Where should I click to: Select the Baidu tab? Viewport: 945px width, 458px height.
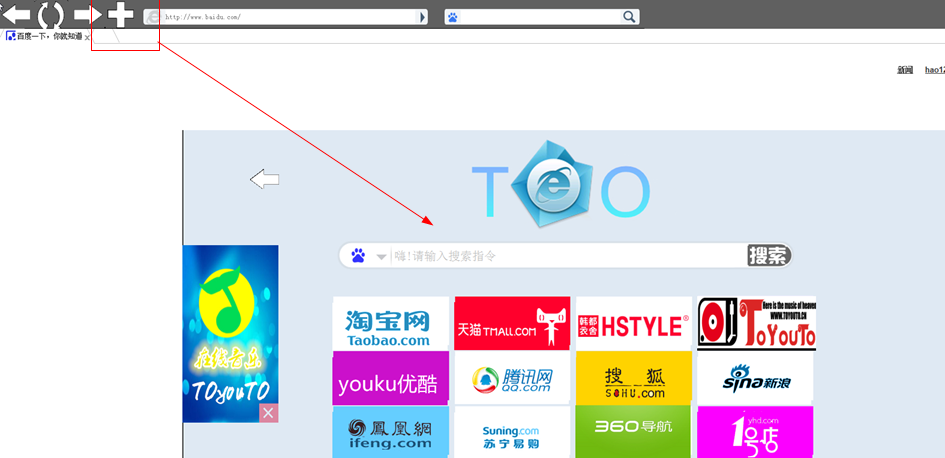click(x=45, y=36)
